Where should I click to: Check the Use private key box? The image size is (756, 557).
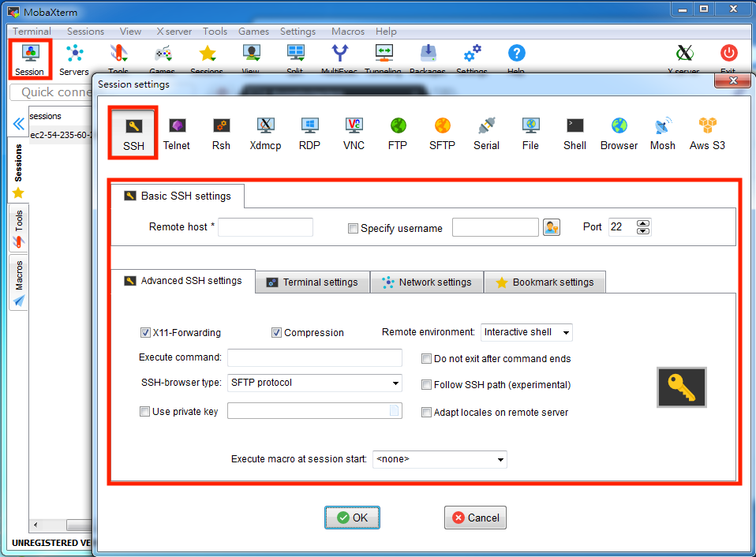click(x=144, y=412)
